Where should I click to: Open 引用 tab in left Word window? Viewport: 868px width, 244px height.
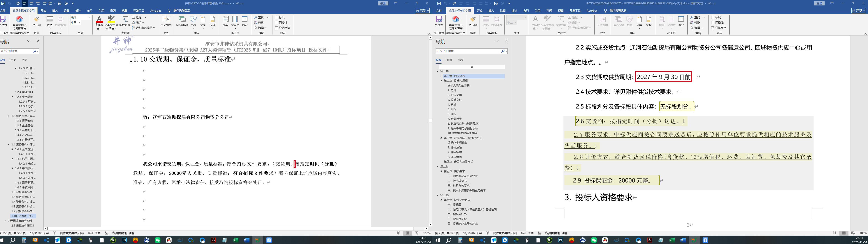[101, 10]
